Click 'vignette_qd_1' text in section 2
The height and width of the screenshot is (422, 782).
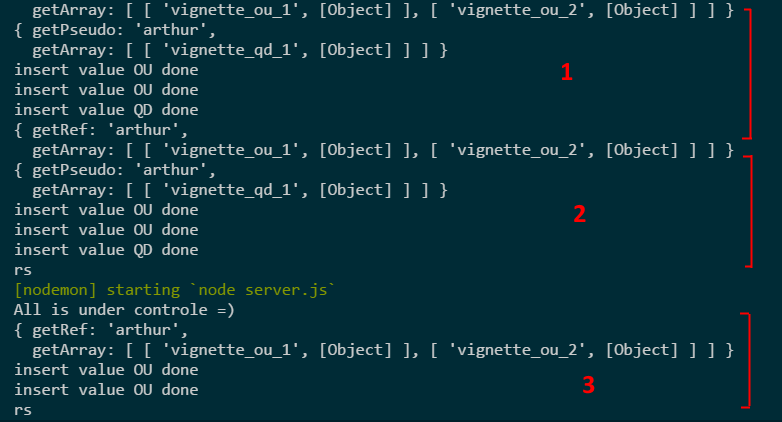point(232,190)
